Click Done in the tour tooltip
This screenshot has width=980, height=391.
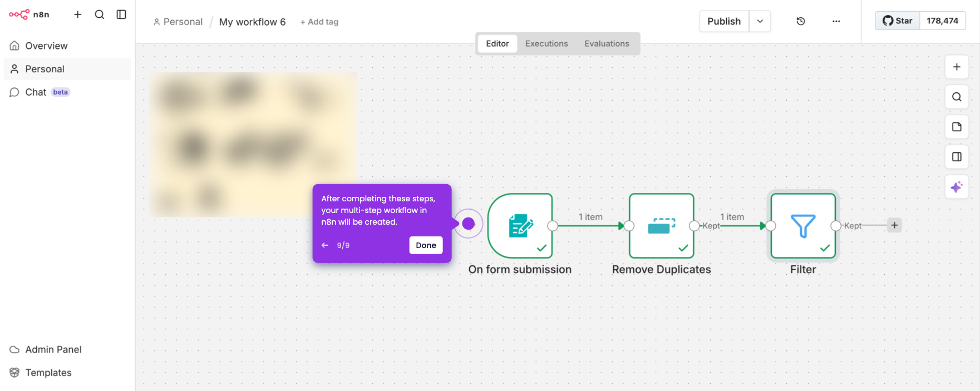426,245
